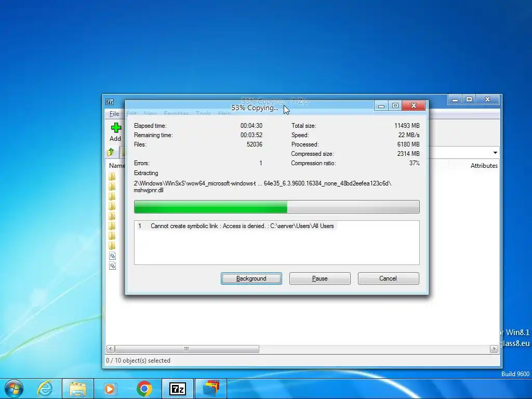Click the 7z logo icon in the 7-Zip title bar
The height and width of the screenshot is (399, 532).
pos(110,101)
